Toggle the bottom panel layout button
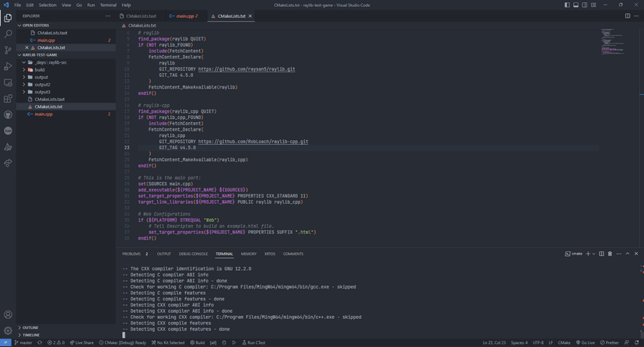 576,5
